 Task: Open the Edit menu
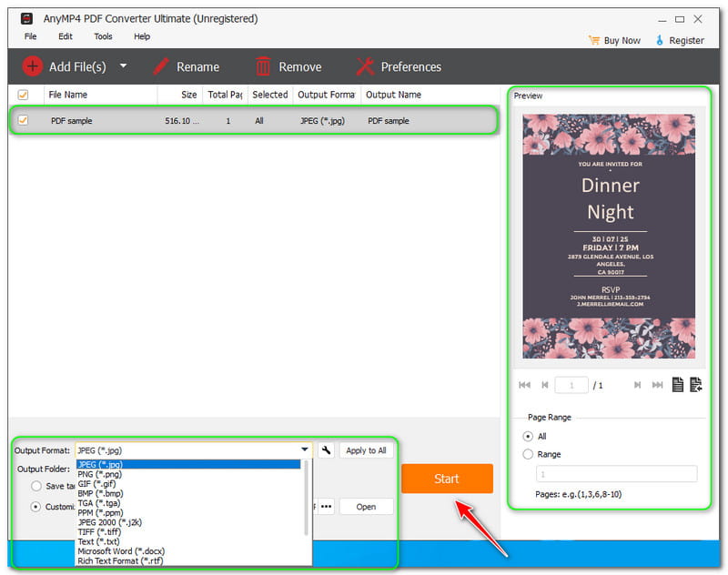tap(66, 36)
